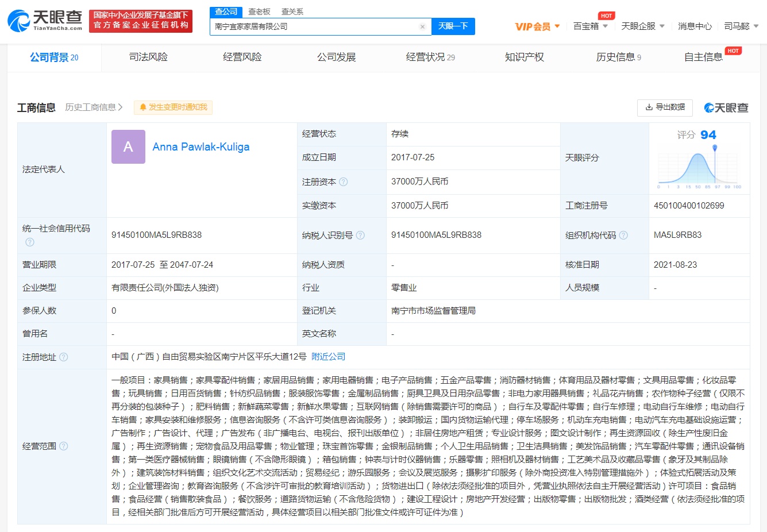The image size is (767, 532).
Task: Switch to the 司法风险 tab
Action: [x=148, y=57]
